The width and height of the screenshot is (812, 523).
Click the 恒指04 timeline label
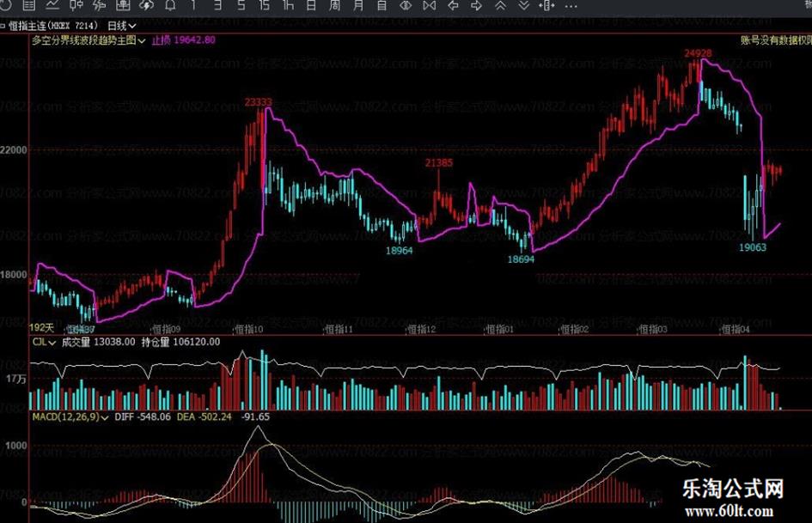click(736, 329)
